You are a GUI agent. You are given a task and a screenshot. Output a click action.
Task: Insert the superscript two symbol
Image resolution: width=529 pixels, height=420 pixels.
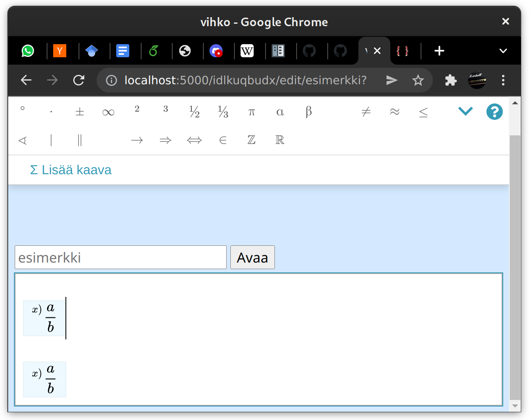coord(137,110)
